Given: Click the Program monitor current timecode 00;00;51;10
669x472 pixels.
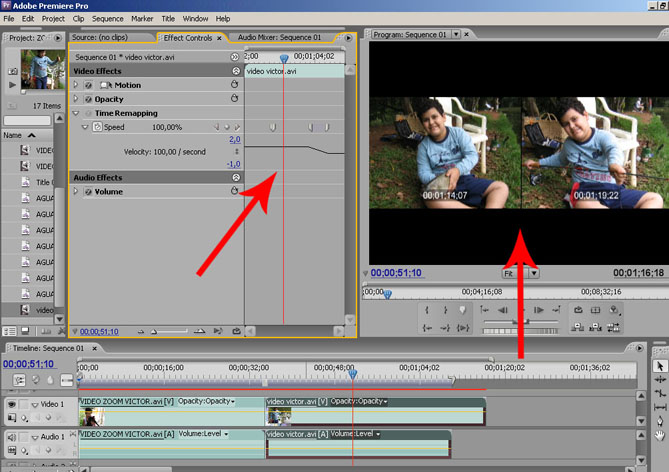Looking at the screenshot, I should click(x=398, y=272).
